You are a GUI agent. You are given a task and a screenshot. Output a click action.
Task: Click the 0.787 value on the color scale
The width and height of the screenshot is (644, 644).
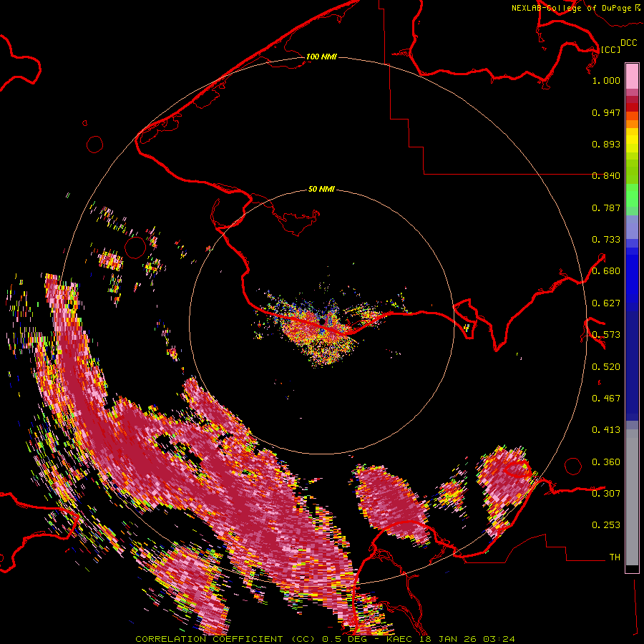606,208
